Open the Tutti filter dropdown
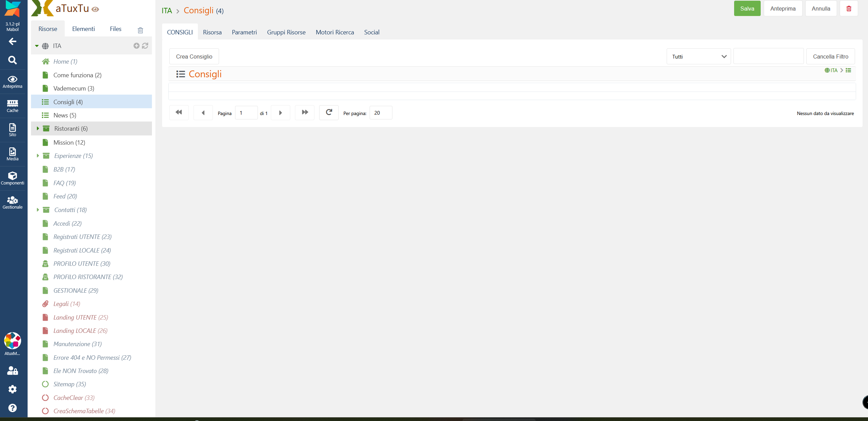Image resolution: width=868 pixels, height=421 pixels. click(698, 56)
